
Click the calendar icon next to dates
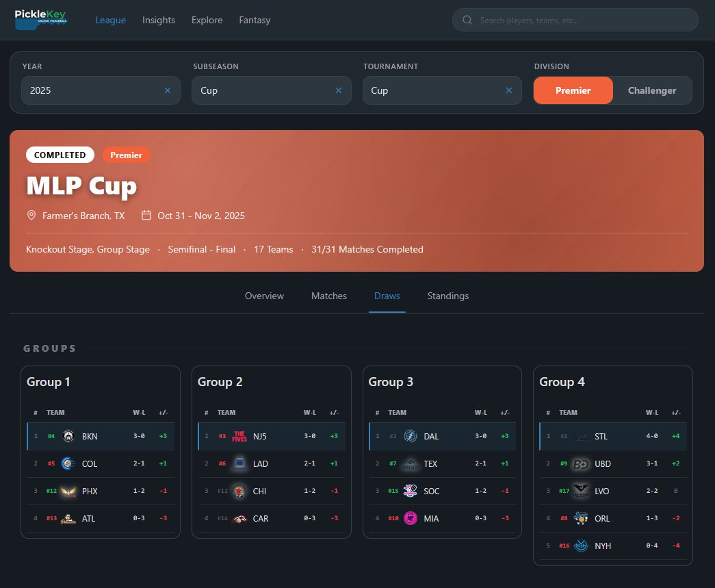coord(146,216)
